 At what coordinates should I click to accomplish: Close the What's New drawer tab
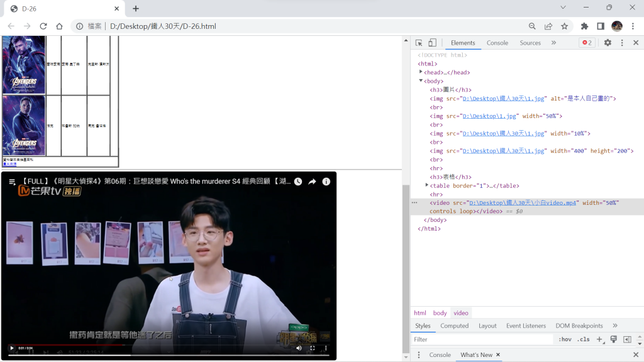click(498, 354)
